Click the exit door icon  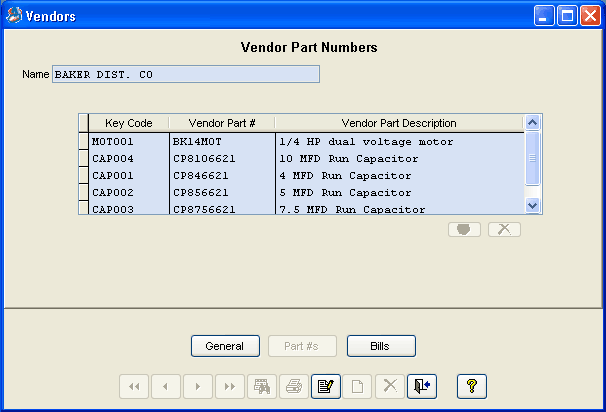tap(422, 386)
